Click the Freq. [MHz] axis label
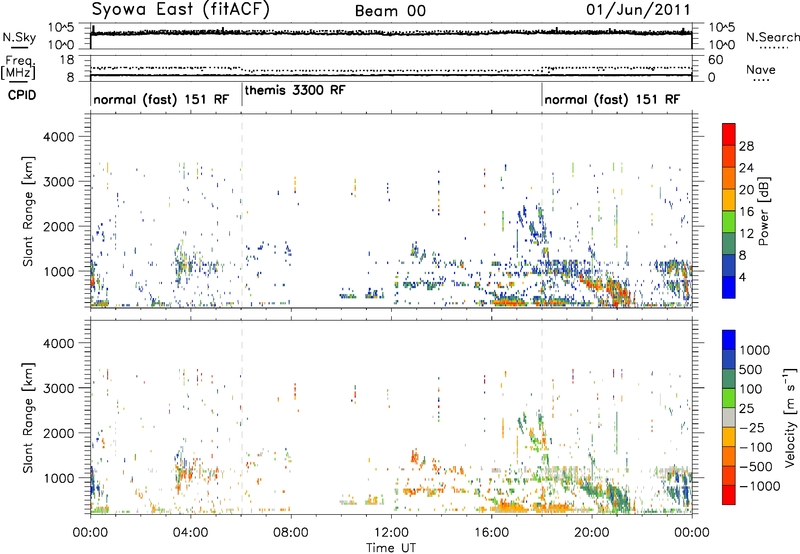800x554 pixels. pos(19,67)
